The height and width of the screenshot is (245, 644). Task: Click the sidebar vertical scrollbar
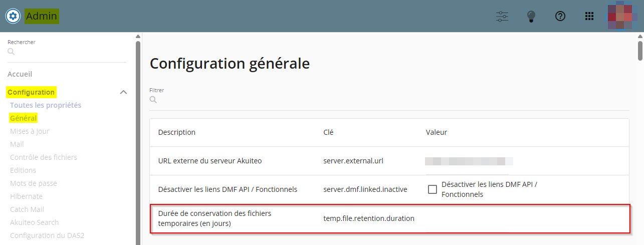point(138,140)
